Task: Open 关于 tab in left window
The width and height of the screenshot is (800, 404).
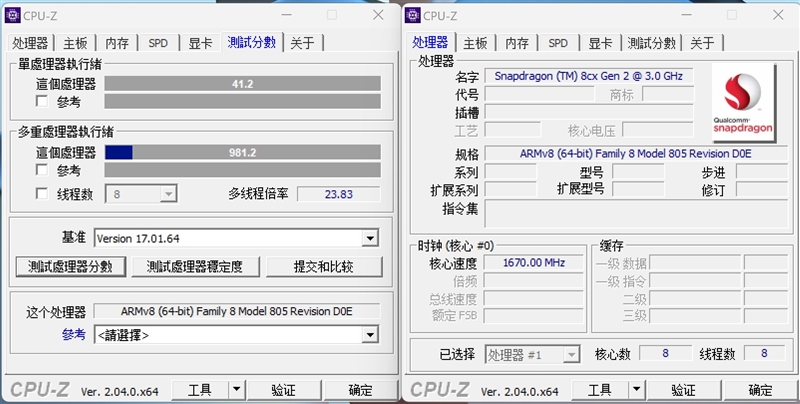Action: (x=303, y=43)
